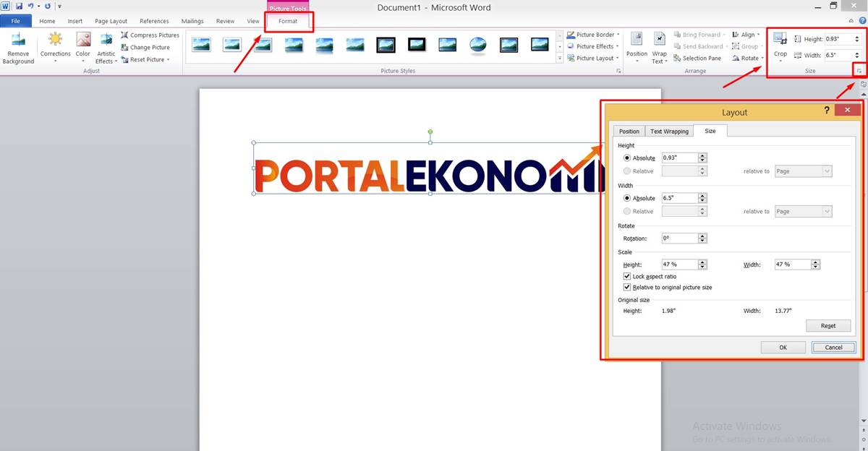Click the Remove Background tool

18,48
